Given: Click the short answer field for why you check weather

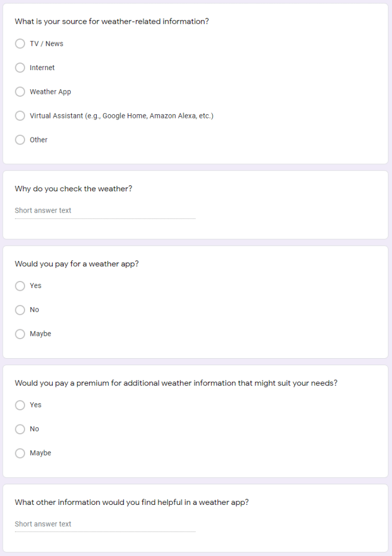Looking at the screenshot, I should point(104,211).
